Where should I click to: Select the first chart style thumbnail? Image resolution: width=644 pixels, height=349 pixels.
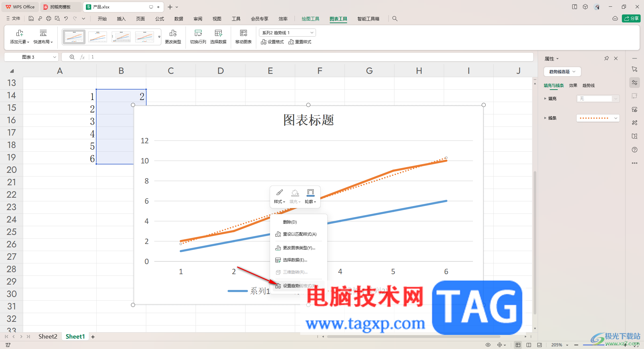(74, 37)
